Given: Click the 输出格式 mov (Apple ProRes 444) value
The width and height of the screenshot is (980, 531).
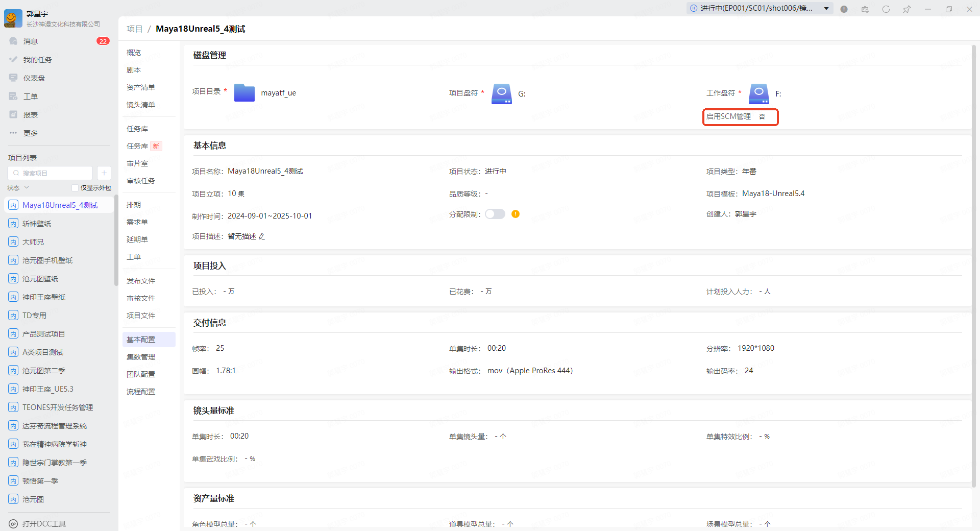Looking at the screenshot, I should pos(530,371).
